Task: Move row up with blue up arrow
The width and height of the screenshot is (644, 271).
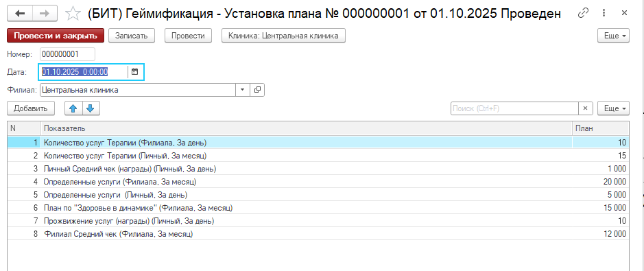Action: coord(73,108)
